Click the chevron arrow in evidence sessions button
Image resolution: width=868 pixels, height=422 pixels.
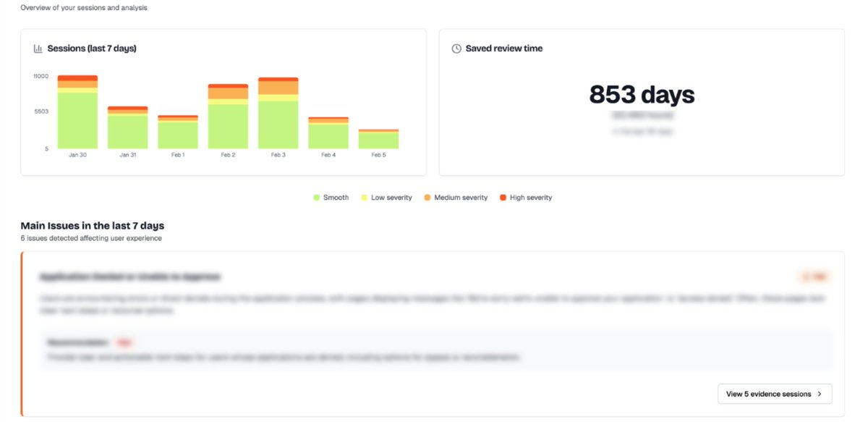pos(820,394)
